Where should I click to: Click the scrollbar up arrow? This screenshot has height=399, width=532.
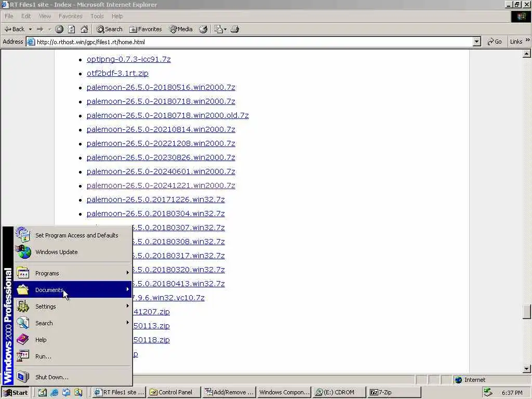coord(527,54)
